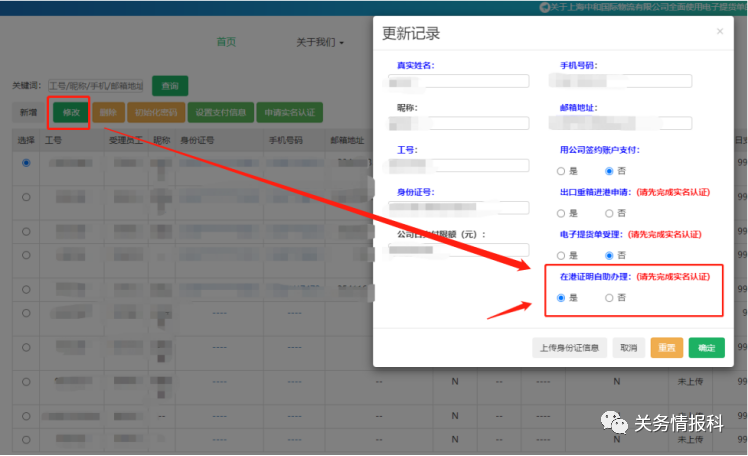
Task: Click the 新增 button
Action: coord(28,112)
